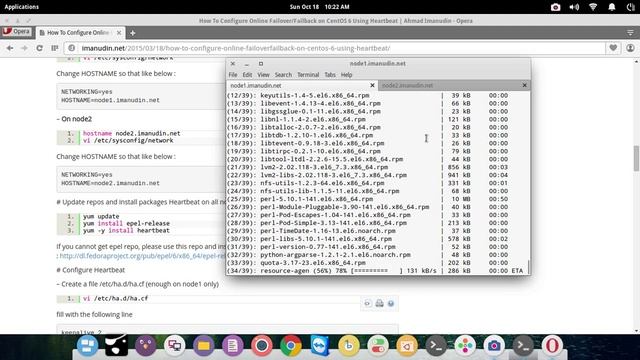
Task: Click the fedoraproject epel repo link
Action: [142, 256]
